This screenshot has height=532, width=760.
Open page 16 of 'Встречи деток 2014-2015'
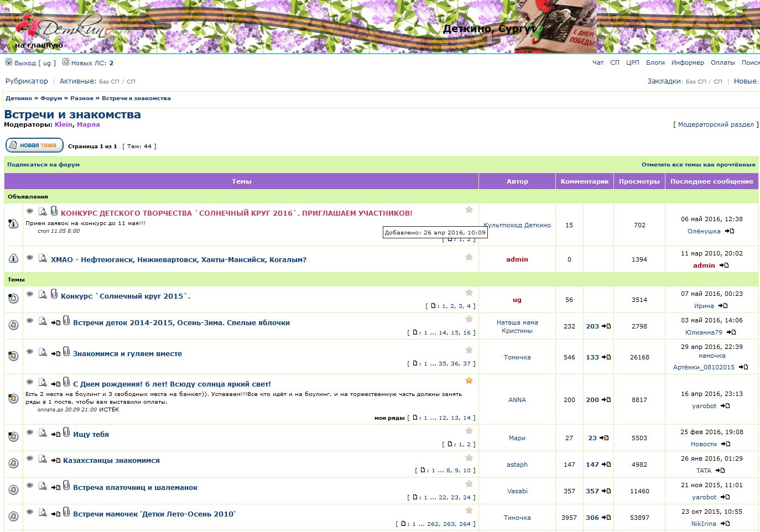[467, 333]
